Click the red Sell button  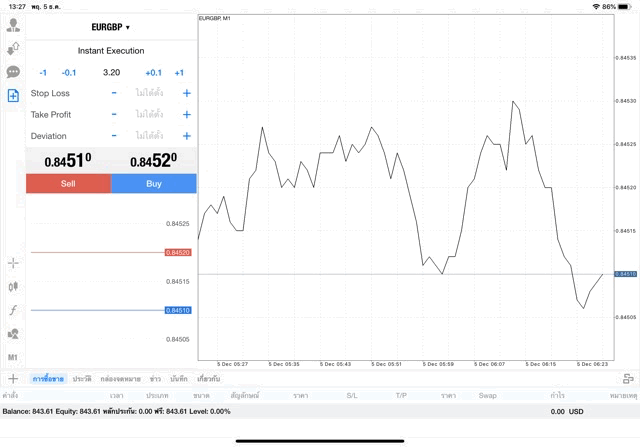pyautogui.click(x=68, y=184)
